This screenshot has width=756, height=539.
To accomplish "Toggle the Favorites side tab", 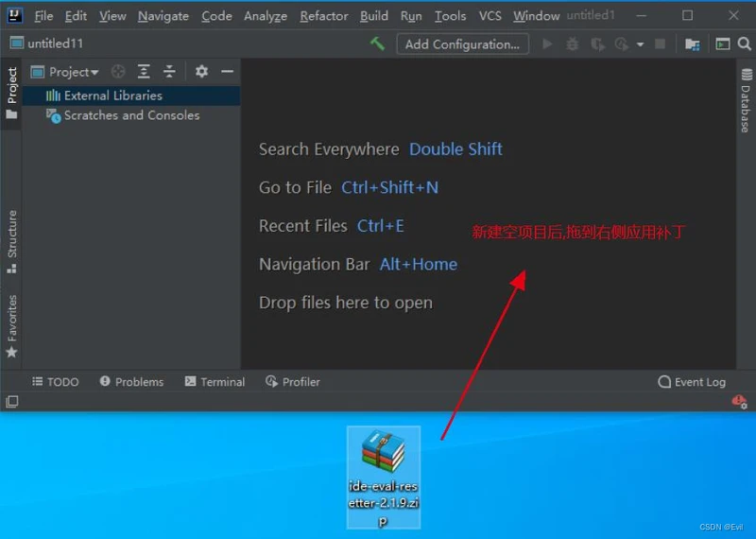I will point(11,326).
